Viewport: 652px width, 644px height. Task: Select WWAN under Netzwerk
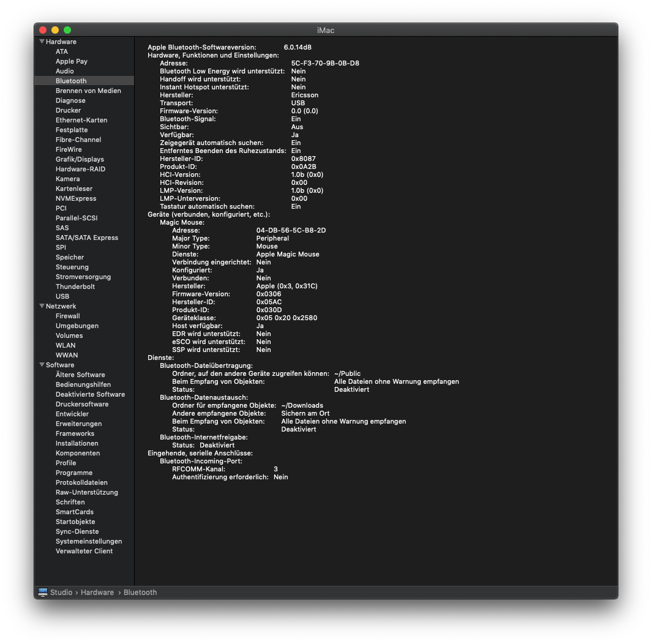(67, 355)
